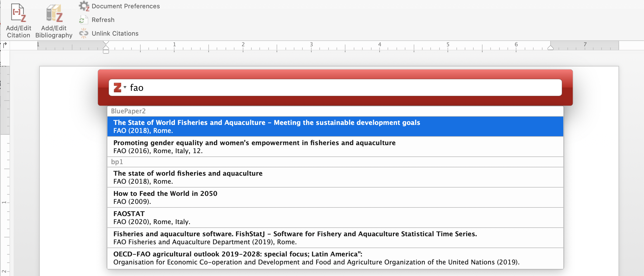This screenshot has height=276, width=644.
Task: Select OECD-FAO agricultural outlook 2019-2028 result
Action: pyautogui.click(x=335, y=258)
